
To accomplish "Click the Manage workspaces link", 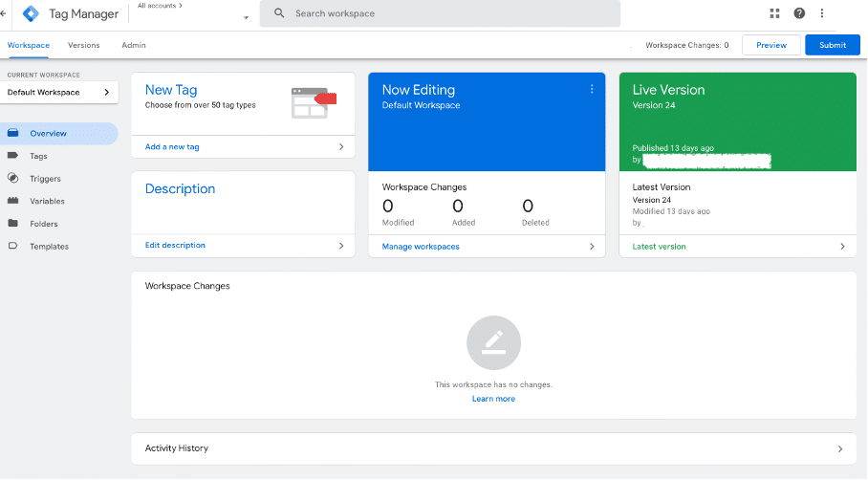I will [421, 247].
